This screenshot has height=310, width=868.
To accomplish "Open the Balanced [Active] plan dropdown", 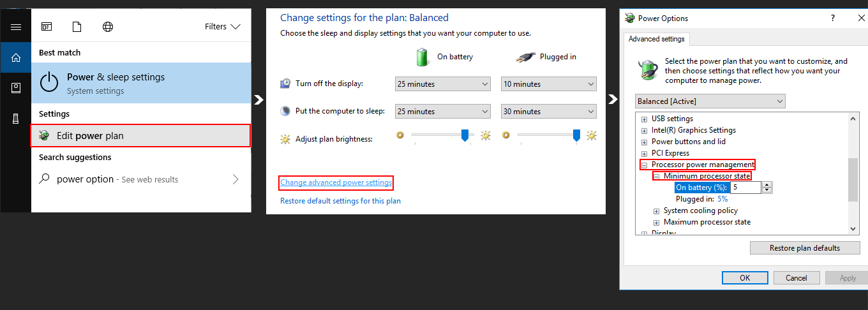I will click(711, 101).
